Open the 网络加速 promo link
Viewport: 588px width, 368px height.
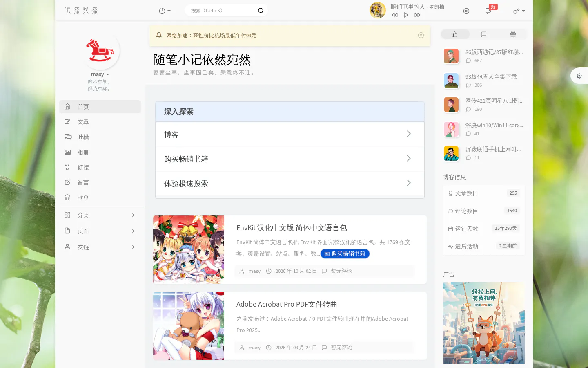212,36
